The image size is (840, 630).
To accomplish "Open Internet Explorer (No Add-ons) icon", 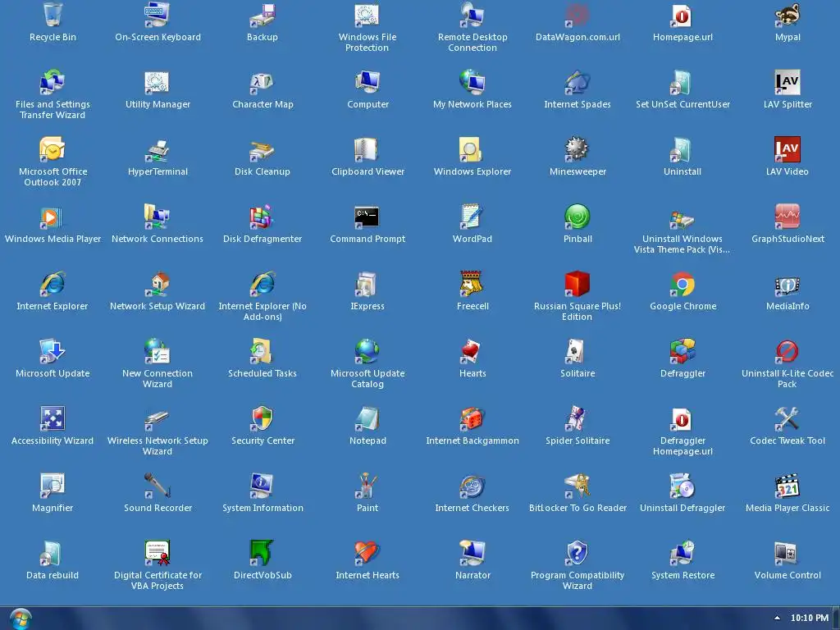I will (x=262, y=284).
